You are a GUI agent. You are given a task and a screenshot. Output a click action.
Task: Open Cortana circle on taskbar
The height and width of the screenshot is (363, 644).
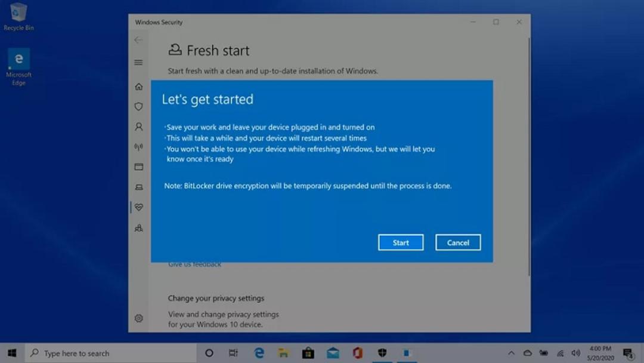point(209,353)
